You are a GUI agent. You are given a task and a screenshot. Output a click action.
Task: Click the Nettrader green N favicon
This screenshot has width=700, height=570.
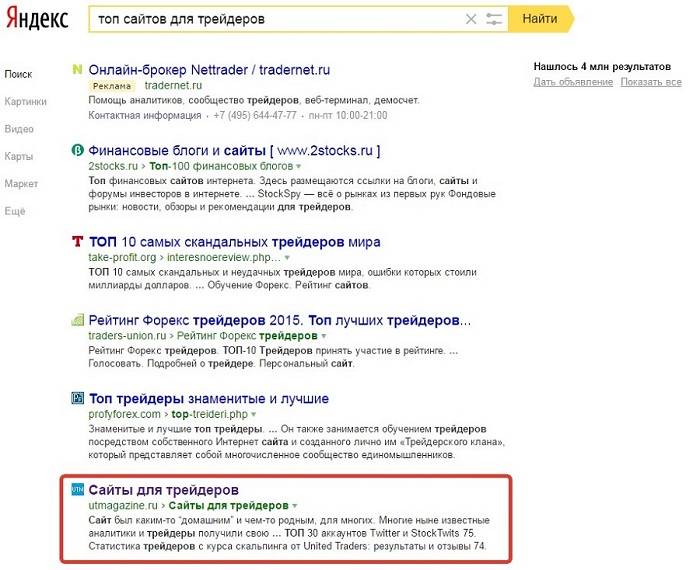pyautogui.click(x=77, y=70)
